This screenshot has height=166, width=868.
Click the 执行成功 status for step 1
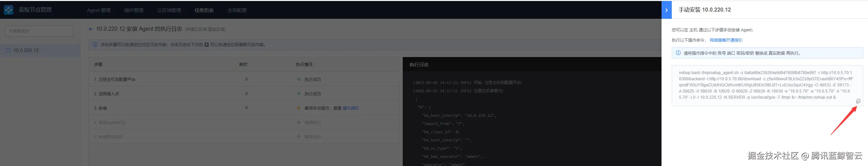click(x=312, y=80)
